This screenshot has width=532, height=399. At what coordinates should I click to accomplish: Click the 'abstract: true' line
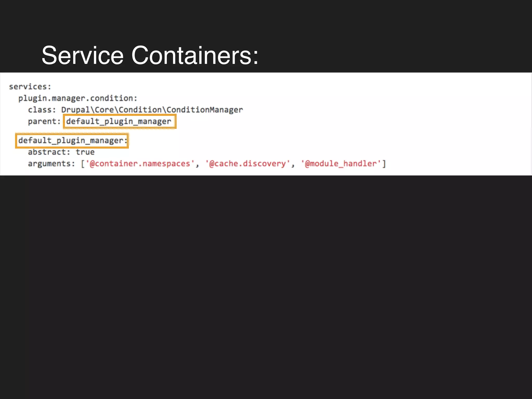(61, 152)
